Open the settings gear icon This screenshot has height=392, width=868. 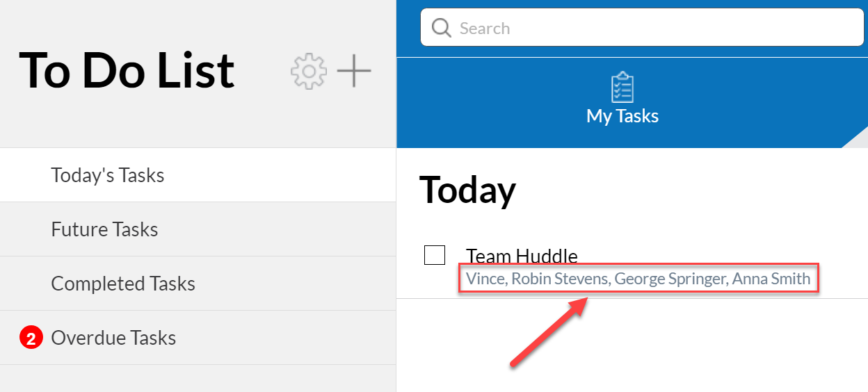308,71
